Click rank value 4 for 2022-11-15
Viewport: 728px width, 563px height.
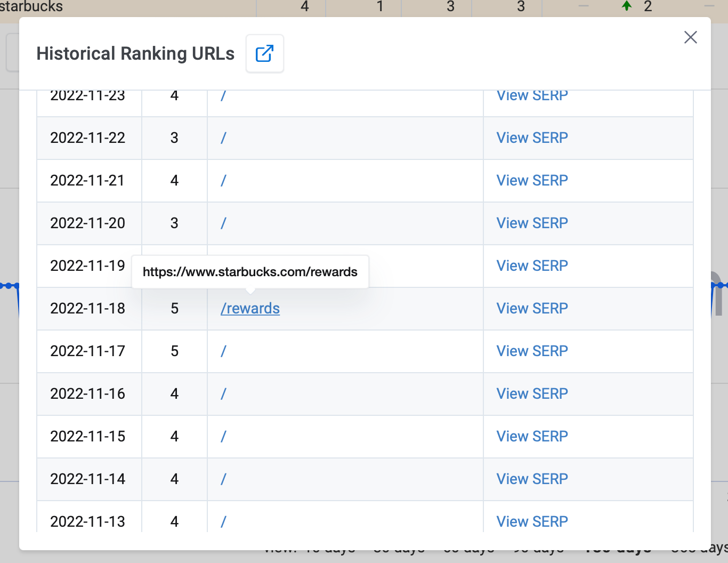[x=174, y=436]
